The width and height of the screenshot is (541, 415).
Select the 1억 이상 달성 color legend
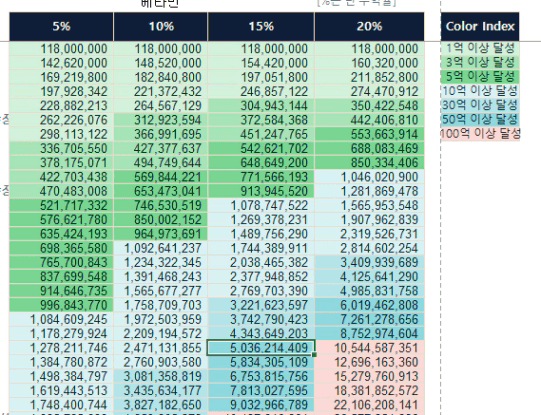pos(480,48)
